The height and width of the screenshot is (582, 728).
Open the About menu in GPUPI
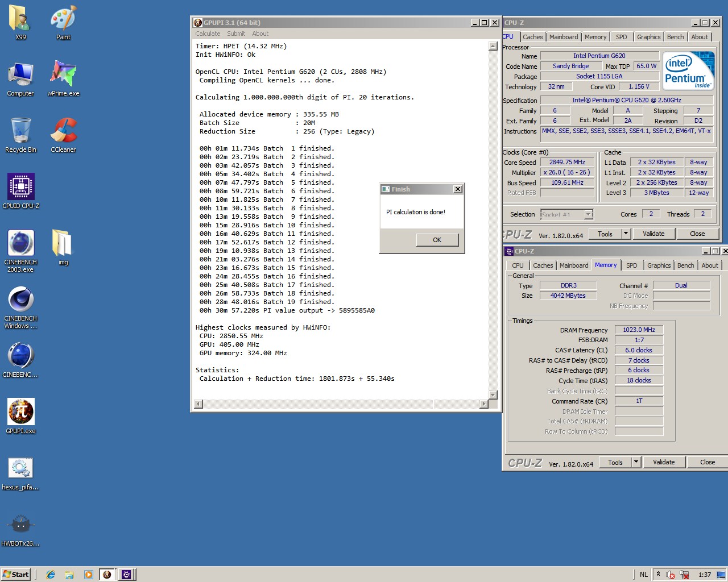coord(260,34)
